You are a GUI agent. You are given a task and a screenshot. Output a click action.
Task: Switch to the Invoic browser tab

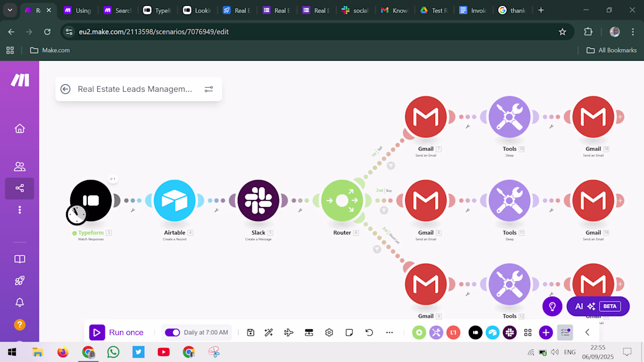pos(473,11)
